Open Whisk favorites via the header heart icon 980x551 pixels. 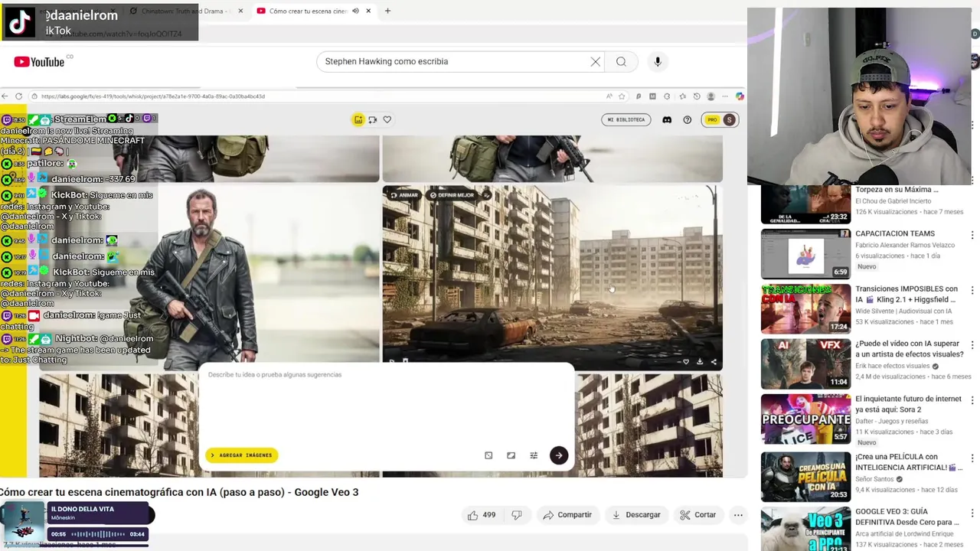coord(387,119)
